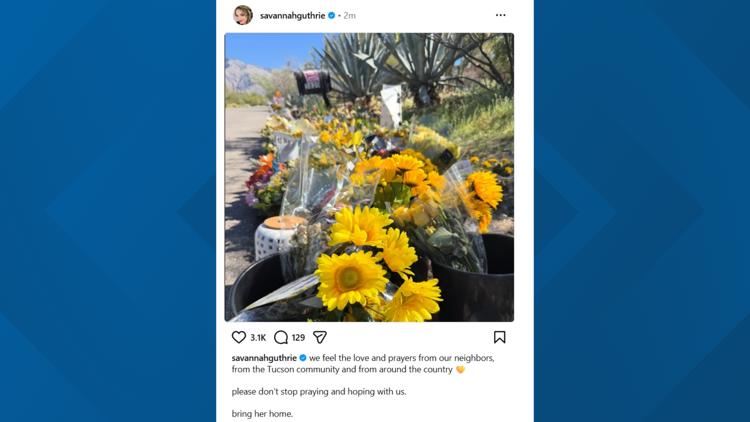750x422 pixels.
Task: Save post with bookmark icon
Action: [x=499, y=337]
